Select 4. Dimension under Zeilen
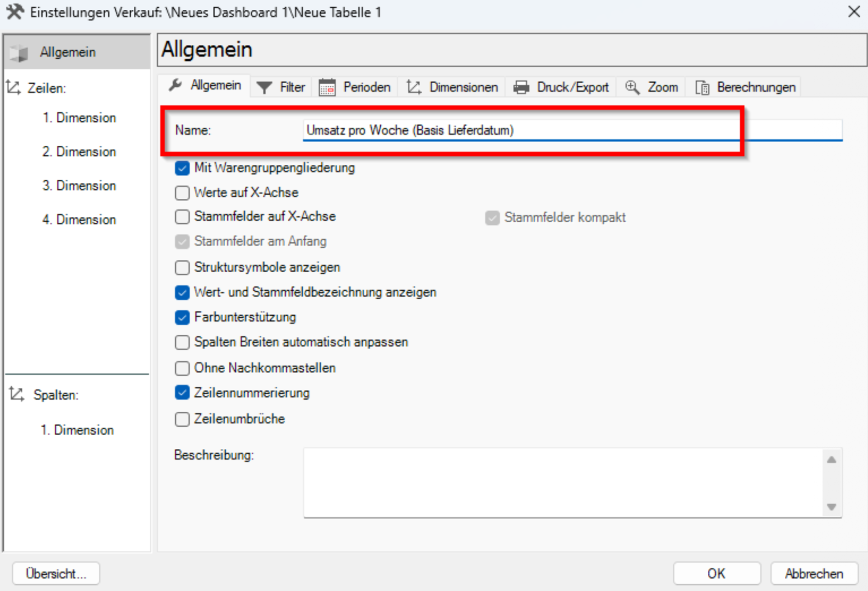 tap(79, 220)
